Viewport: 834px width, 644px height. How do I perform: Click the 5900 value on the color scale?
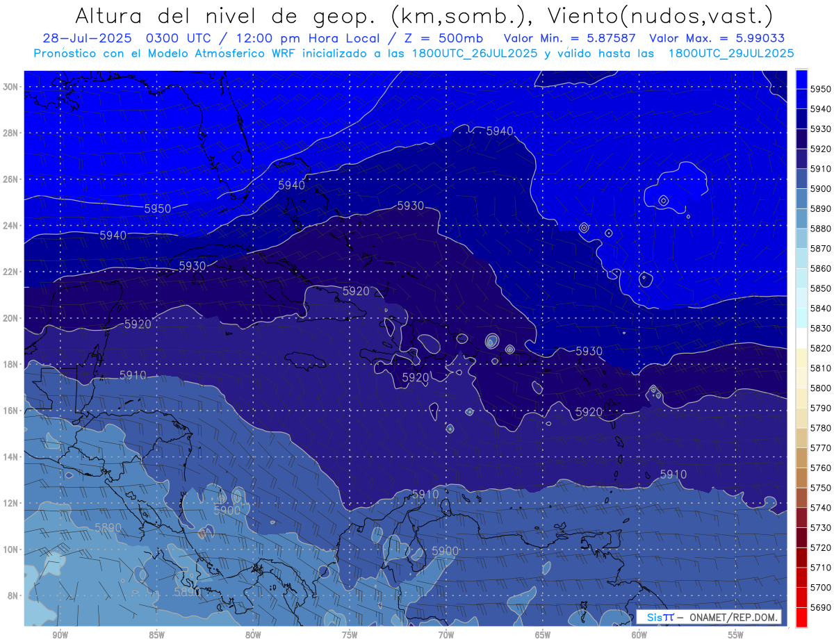(x=821, y=189)
